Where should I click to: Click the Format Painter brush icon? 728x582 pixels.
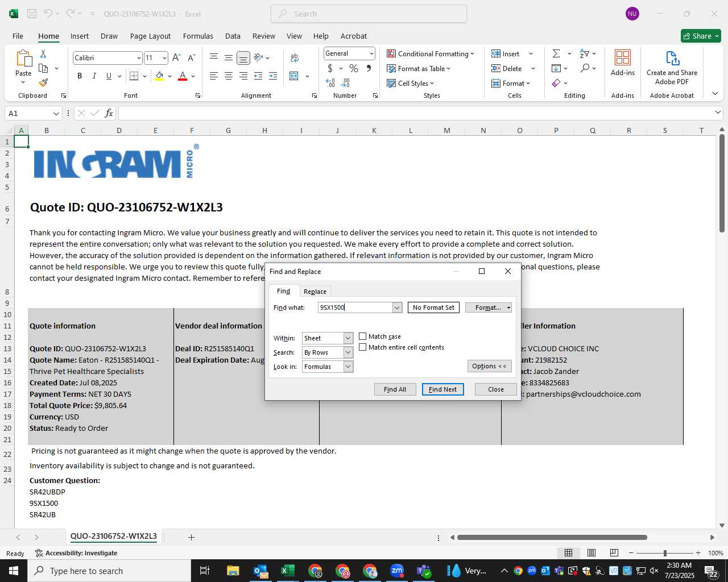(x=43, y=82)
